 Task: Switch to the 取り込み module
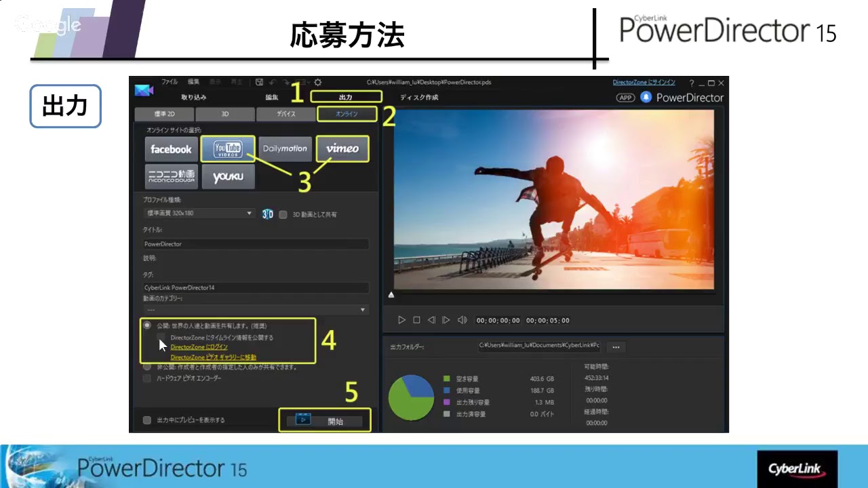tap(193, 97)
